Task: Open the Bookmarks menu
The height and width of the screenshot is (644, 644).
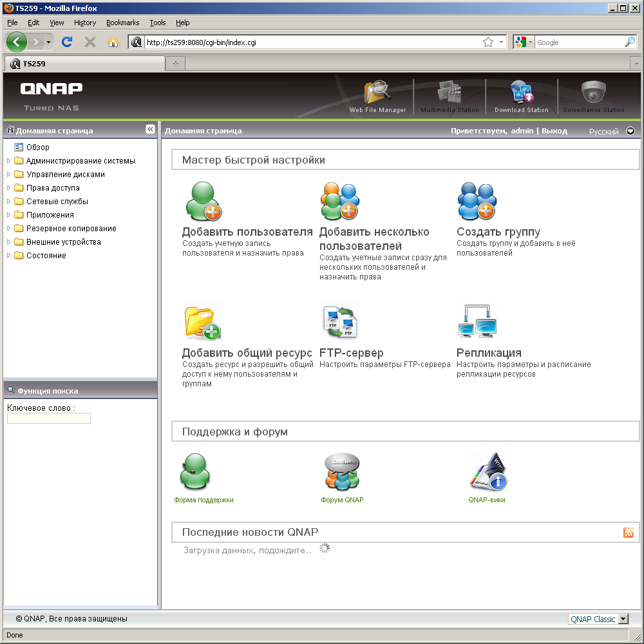Action: coord(123,23)
